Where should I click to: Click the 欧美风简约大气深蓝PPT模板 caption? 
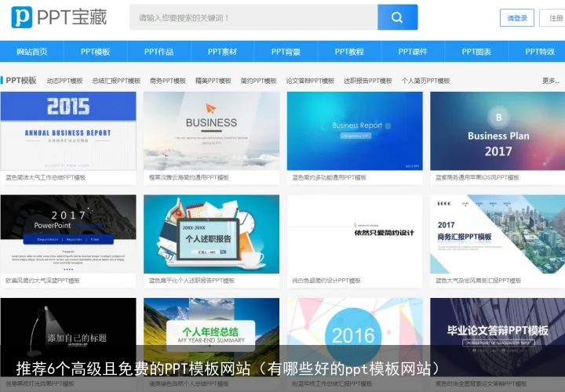42,281
